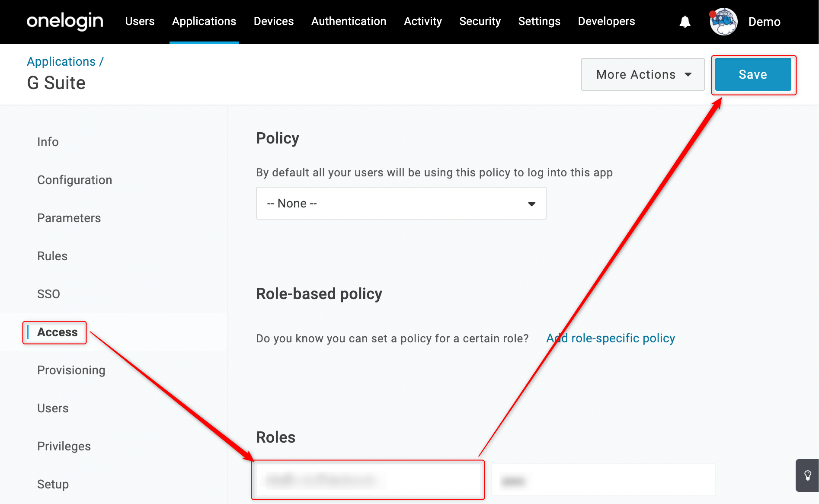Switch to the SSO tab
This screenshot has width=819, height=504.
click(48, 294)
